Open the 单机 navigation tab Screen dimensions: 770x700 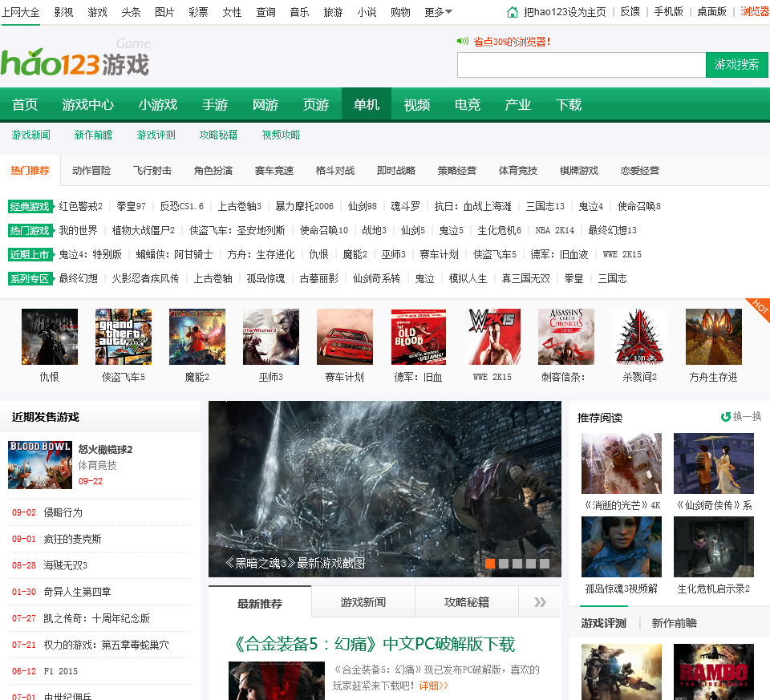(x=367, y=104)
